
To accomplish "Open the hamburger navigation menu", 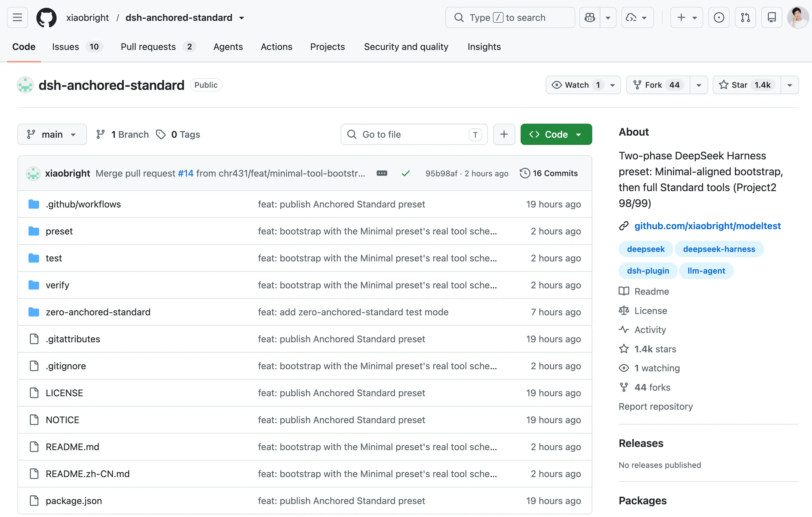I will coord(17,17).
